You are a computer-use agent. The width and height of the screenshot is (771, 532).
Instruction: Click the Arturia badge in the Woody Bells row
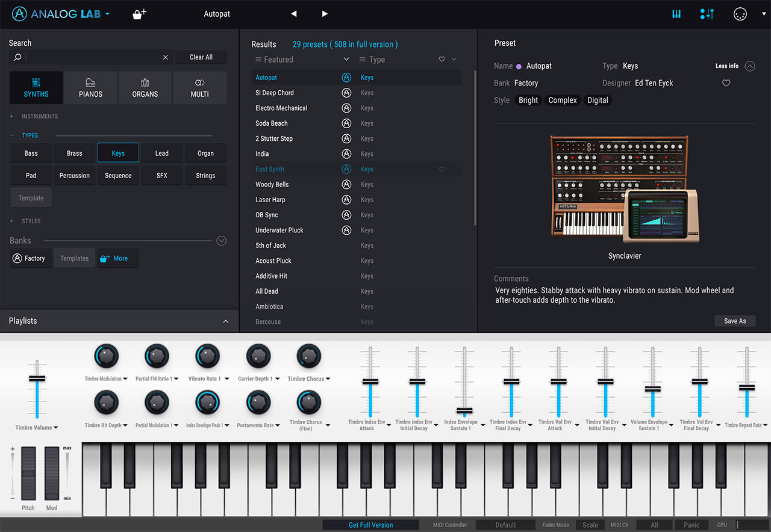(x=346, y=184)
